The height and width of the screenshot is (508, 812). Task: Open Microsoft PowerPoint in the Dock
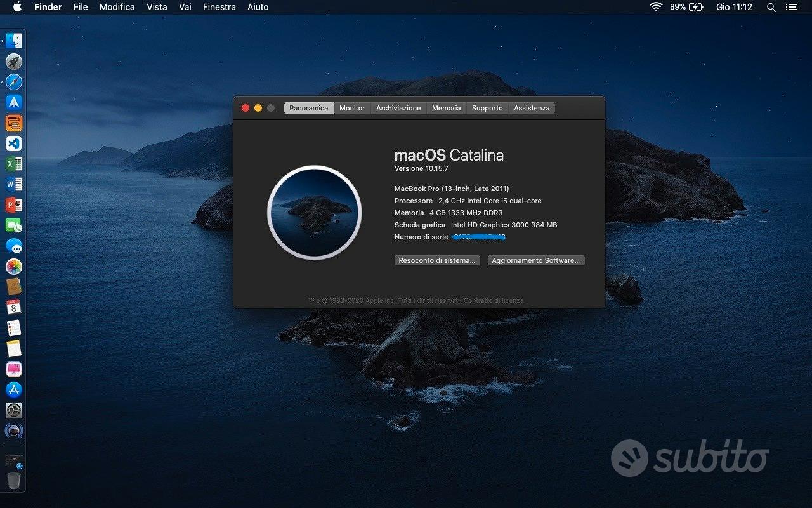[13, 204]
